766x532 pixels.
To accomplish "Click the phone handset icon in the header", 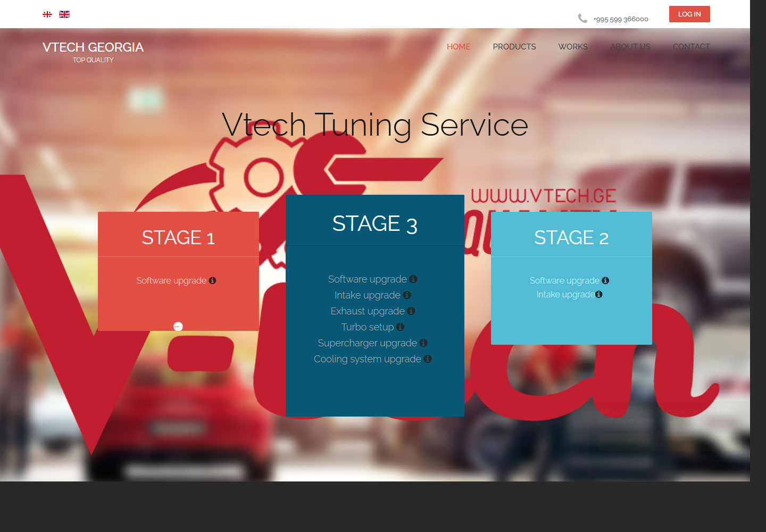I will tap(582, 18).
